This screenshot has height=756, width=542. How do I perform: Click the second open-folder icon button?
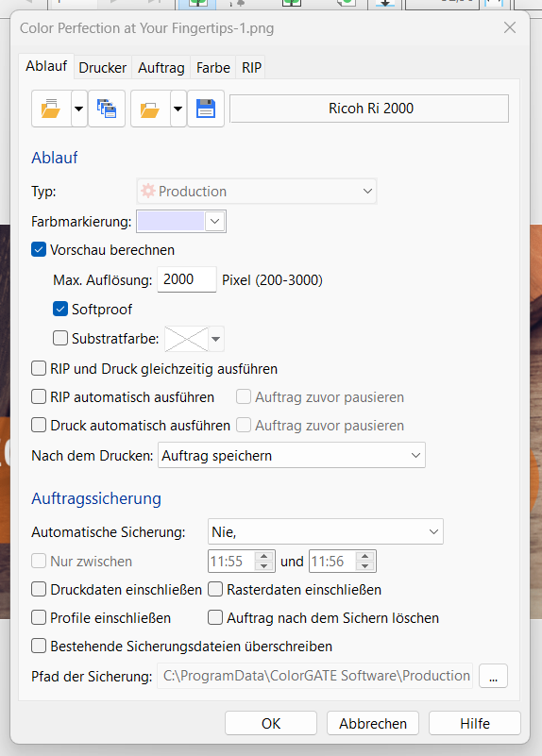(150, 109)
